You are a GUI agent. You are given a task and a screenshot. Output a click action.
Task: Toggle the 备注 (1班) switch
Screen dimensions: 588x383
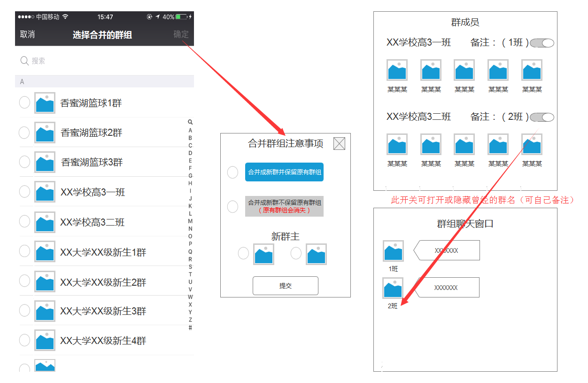(542, 43)
